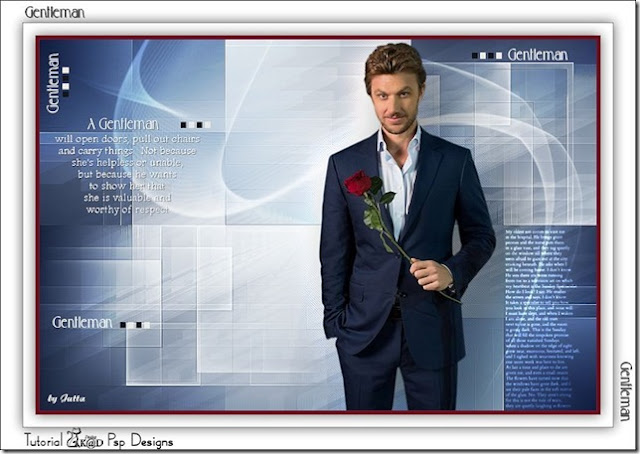Click the line 'she's helpless or unable,'
The width and height of the screenshot is (640, 454).
pos(127,162)
